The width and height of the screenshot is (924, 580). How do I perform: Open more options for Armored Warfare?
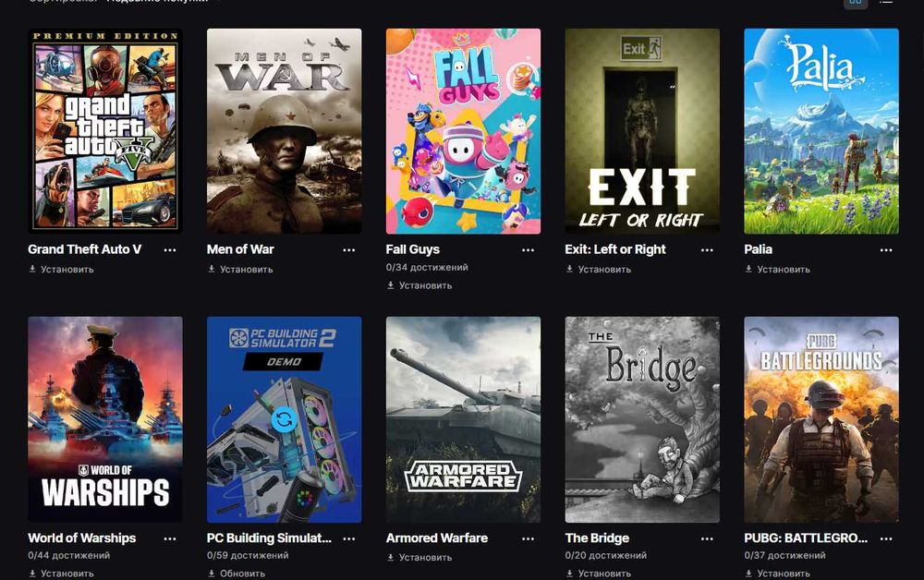pos(528,538)
